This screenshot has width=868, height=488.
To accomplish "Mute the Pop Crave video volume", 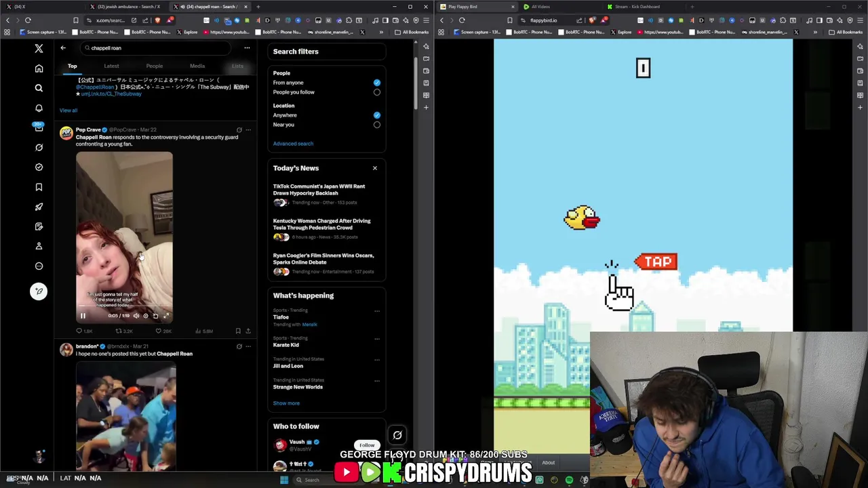I will click(x=136, y=316).
